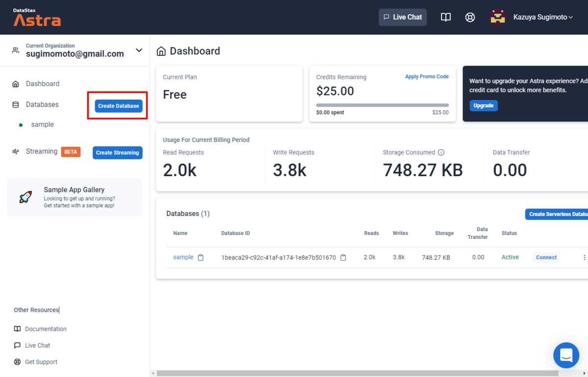Image resolution: width=588 pixels, height=377 pixels.
Task: Click the green status dot beside sample
Action: [x=21, y=125]
